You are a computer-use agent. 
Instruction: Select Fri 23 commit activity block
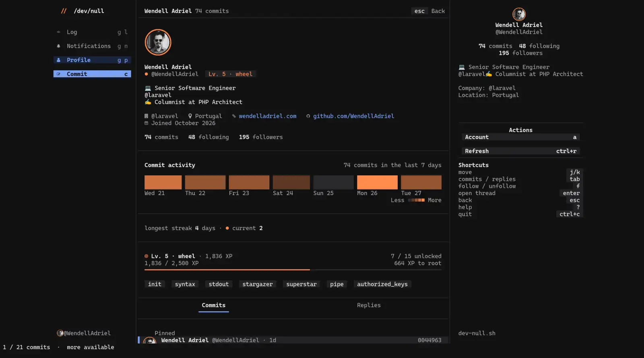coord(249,182)
